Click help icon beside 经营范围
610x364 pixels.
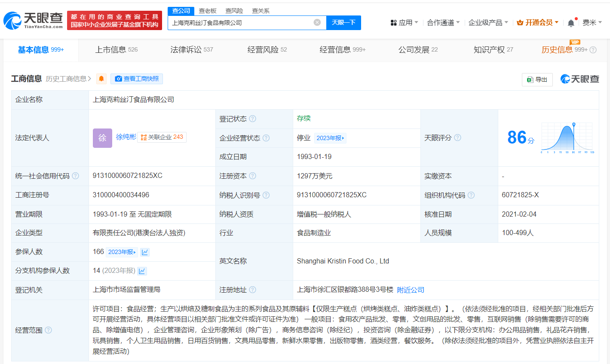[49, 330]
